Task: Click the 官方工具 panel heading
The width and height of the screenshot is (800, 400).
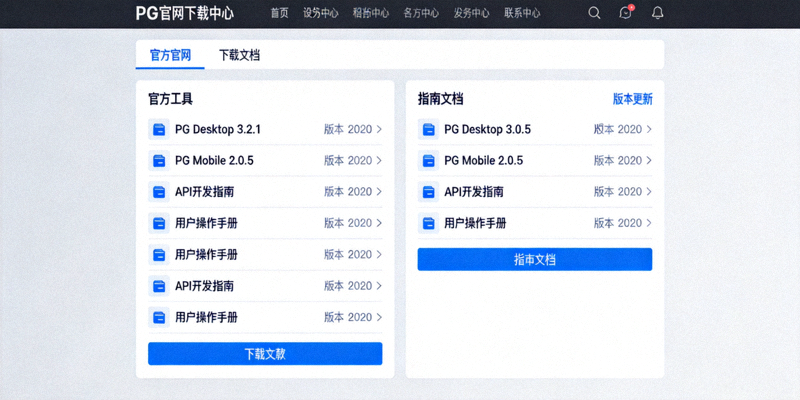Action: [x=170, y=99]
